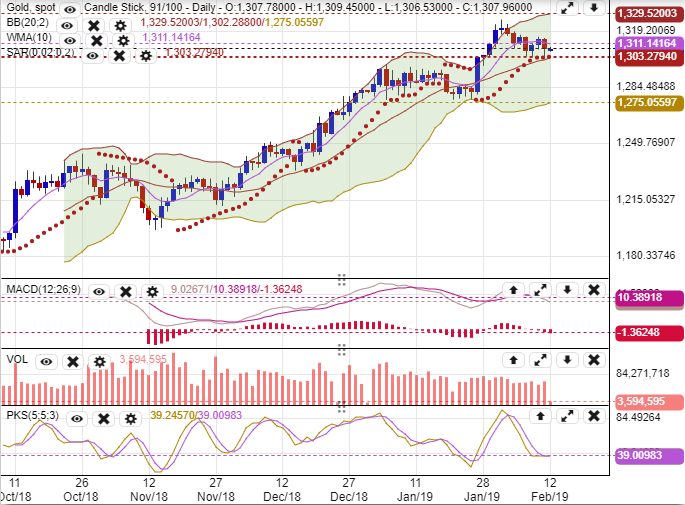This screenshot has width=685, height=505.
Task: Click the resize handle between chart and MACD
Action: pos(341,278)
